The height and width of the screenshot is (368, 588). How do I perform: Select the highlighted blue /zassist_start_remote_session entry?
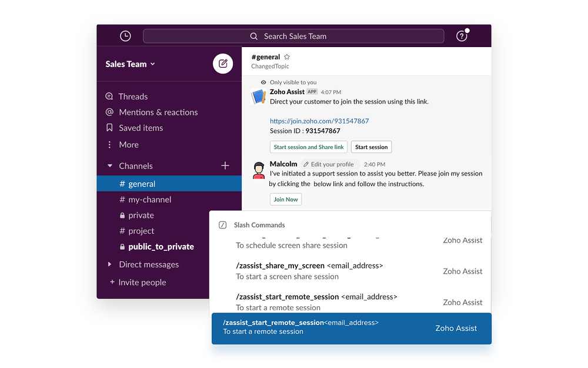[352, 328]
